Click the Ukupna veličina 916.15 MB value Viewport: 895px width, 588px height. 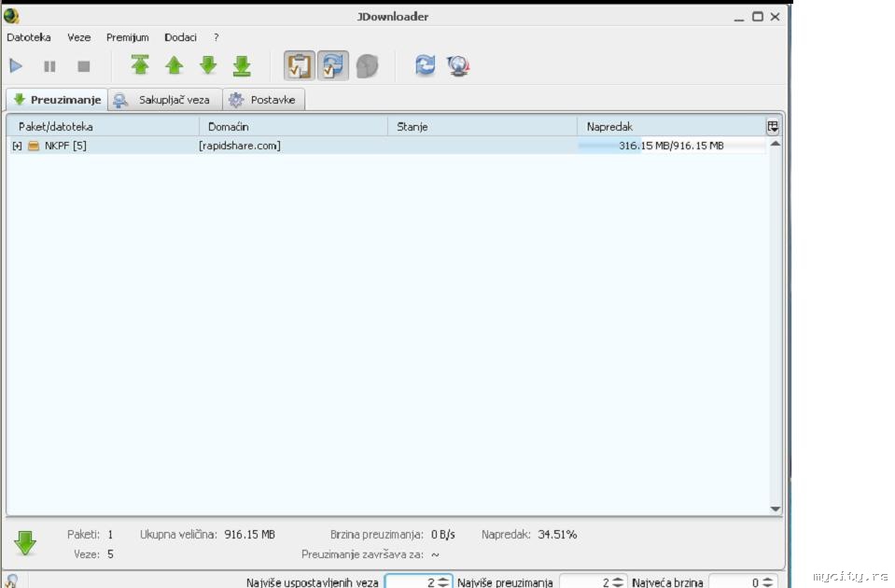(x=249, y=535)
